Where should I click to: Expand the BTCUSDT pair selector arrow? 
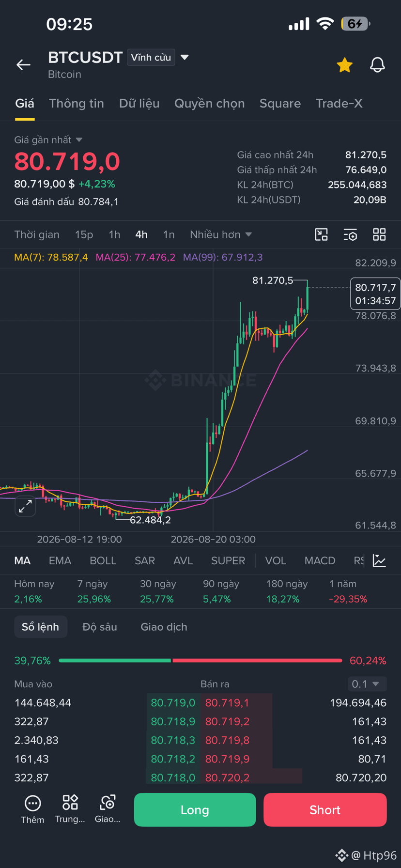click(x=185, y=57)
